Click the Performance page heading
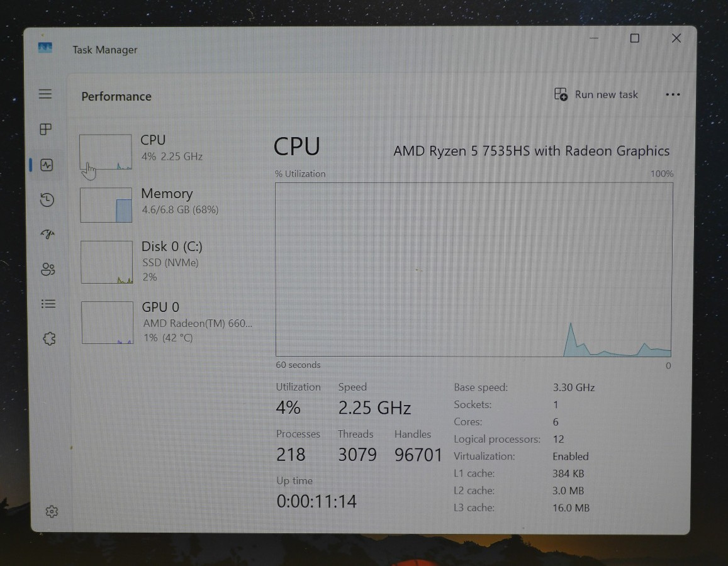This screenshot has width=728, height=566. coord(116,96)
